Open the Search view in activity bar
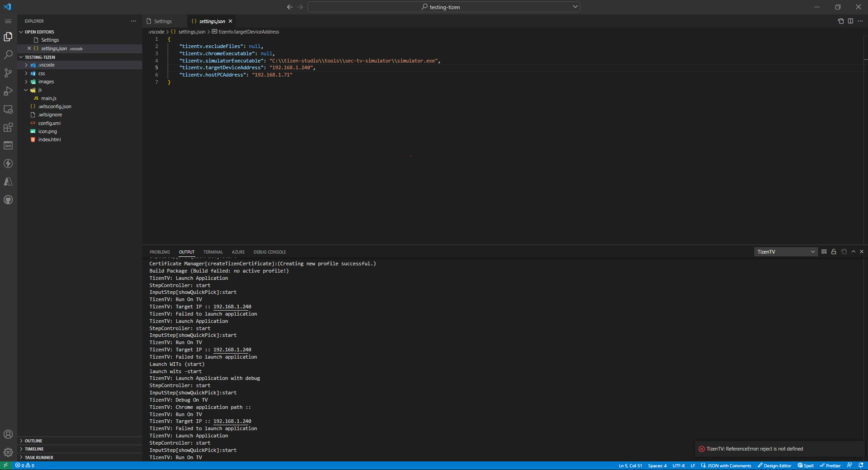The image size is (868, 470). (x=8, y=55)
